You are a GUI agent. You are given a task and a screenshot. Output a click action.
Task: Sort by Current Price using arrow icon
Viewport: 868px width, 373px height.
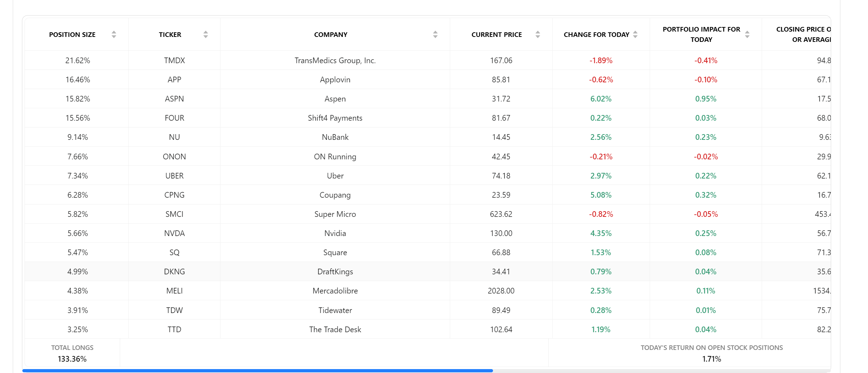coord(538,34)
